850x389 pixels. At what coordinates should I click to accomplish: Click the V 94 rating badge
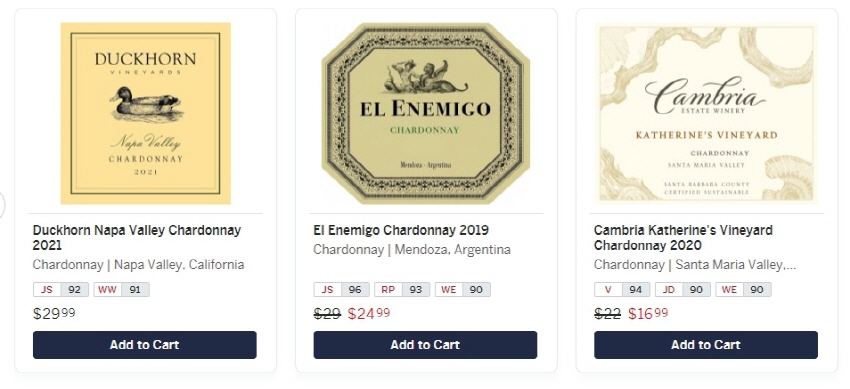click(x=622, y=289)
